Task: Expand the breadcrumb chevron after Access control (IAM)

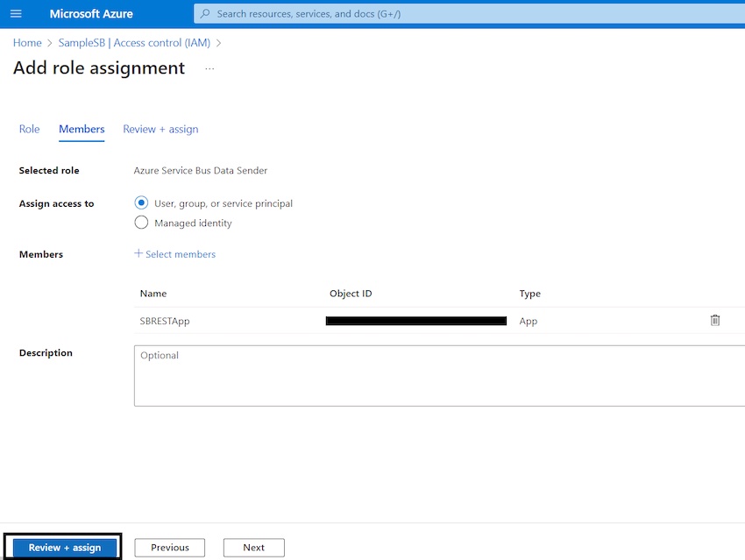Action: pos(216,42)
